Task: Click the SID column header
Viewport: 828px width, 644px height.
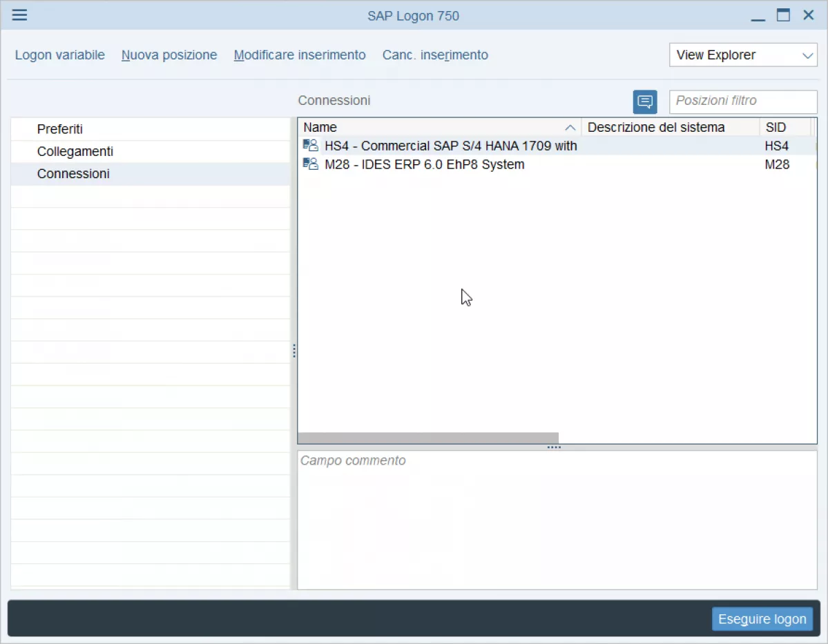Action: [785, 127]
